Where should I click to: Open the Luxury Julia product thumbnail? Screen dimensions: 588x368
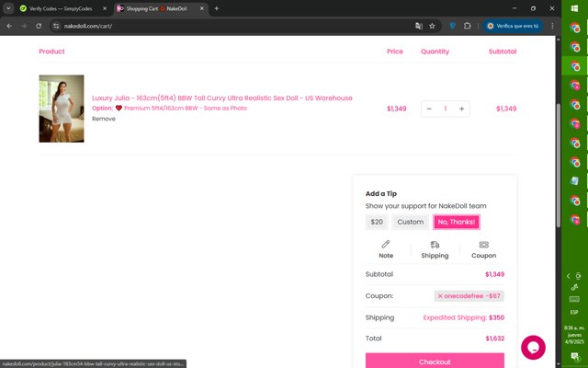[x=62, y=109]
